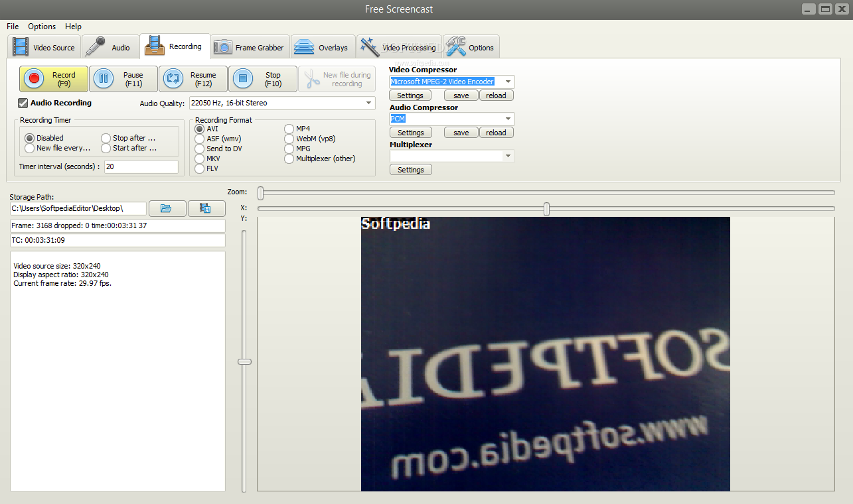The width and height of the screenshot is (853, 504).
Task: Click reload under Video Compressor
Action: [496, 95]
